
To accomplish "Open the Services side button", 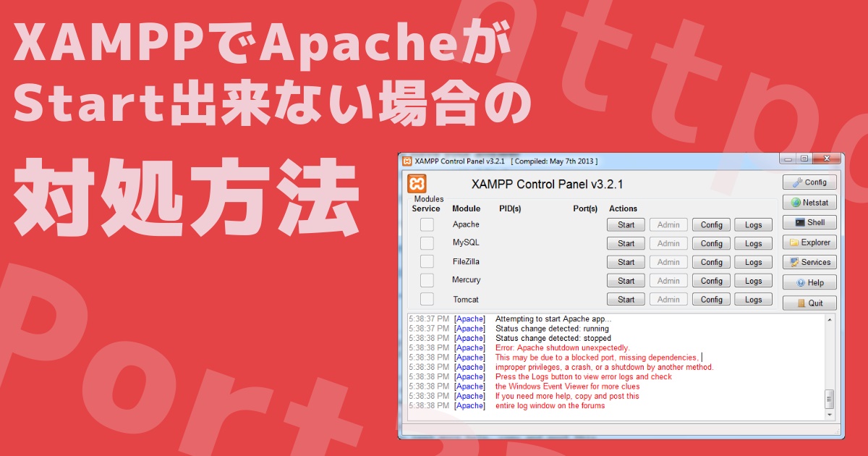I will tap(809, 263).
